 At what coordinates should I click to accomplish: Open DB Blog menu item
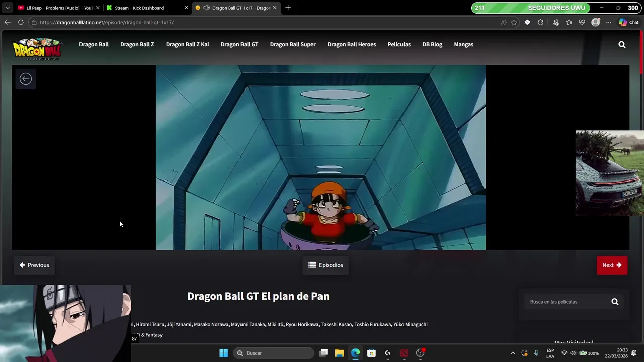coord(432,44)
